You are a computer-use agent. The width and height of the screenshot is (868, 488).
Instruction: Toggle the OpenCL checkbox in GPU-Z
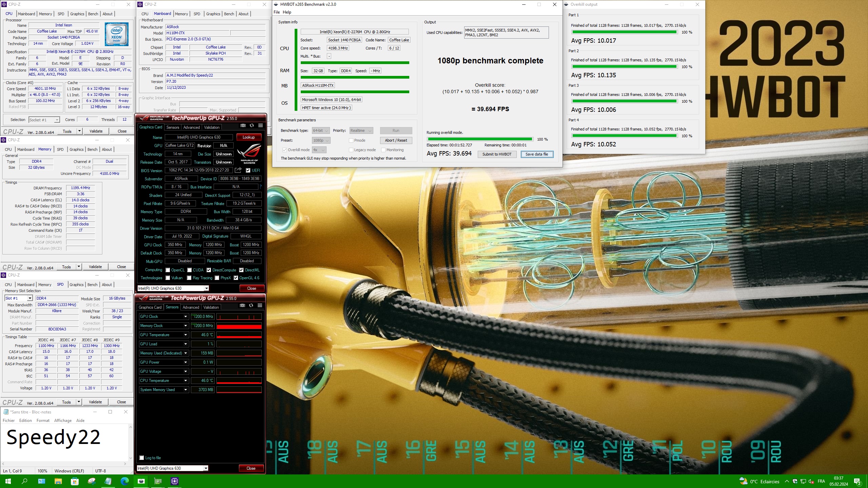pyautogui.click(x=167, y=270)
